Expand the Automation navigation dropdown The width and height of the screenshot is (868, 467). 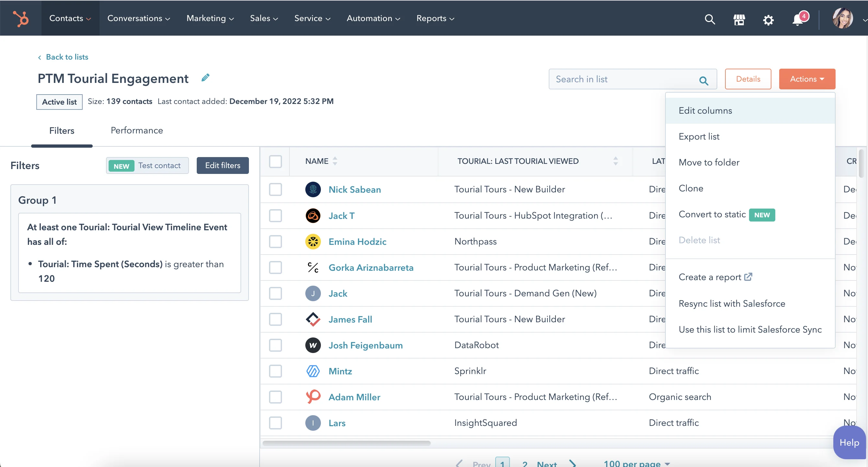(373, 18)
